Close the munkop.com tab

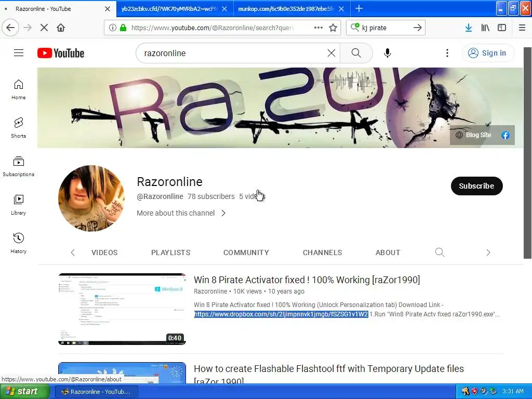(x=341, y=9)
